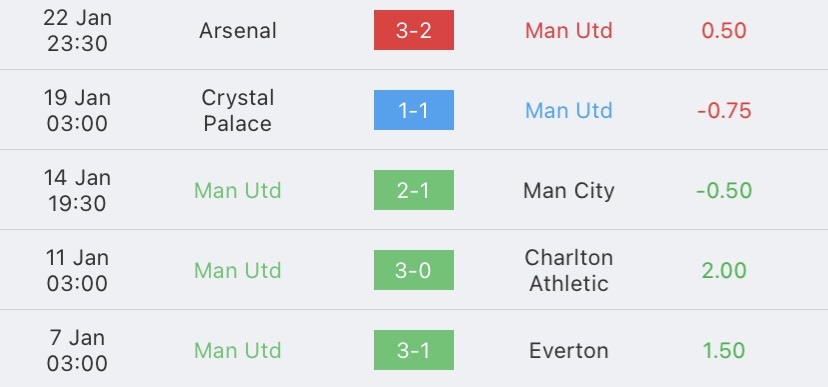The width and height of the screenshot is (828, 387).
Task: Click green Man Utd in the Man City row
Action: coord(238,191)
